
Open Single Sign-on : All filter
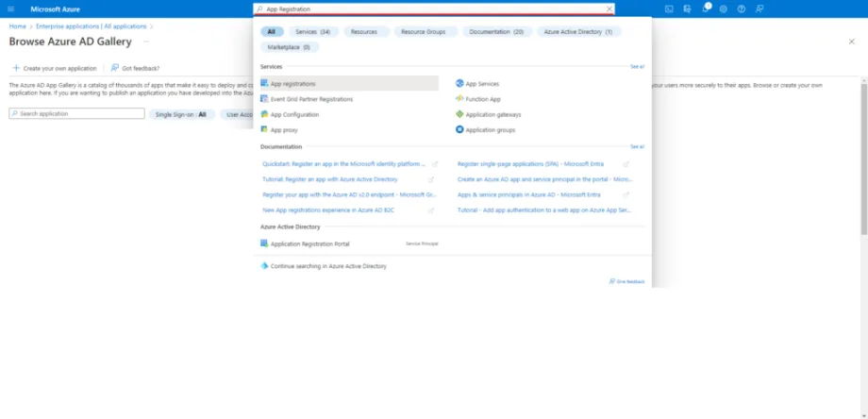coord(181,114)
